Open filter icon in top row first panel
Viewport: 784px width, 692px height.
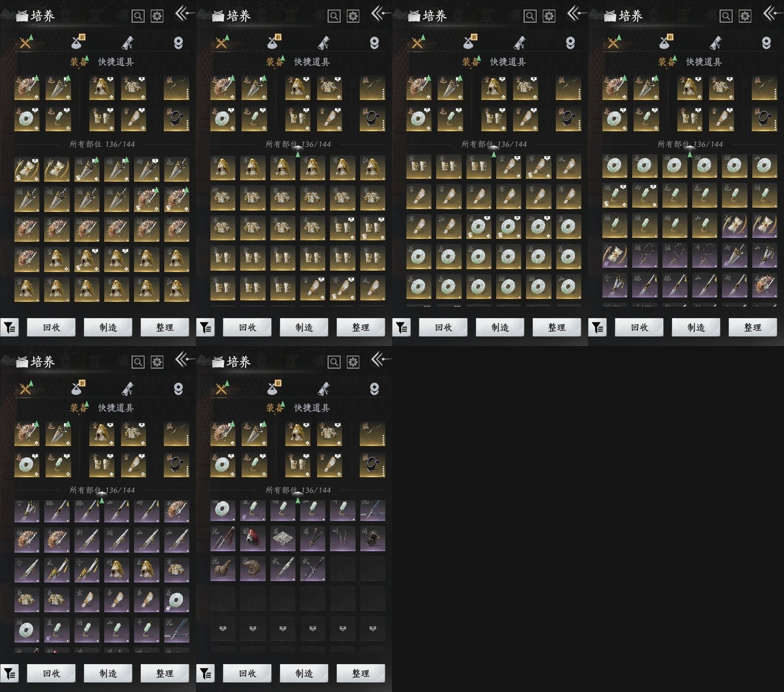tap(10, 328)
